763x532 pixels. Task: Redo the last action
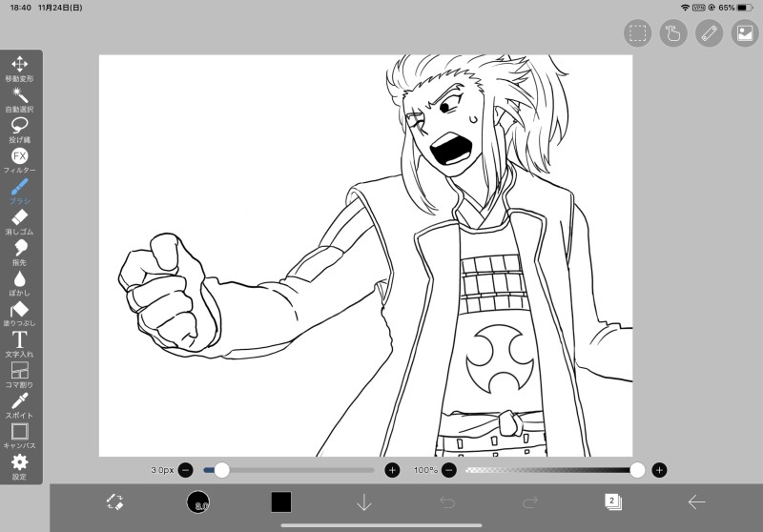tap(530, 501)
